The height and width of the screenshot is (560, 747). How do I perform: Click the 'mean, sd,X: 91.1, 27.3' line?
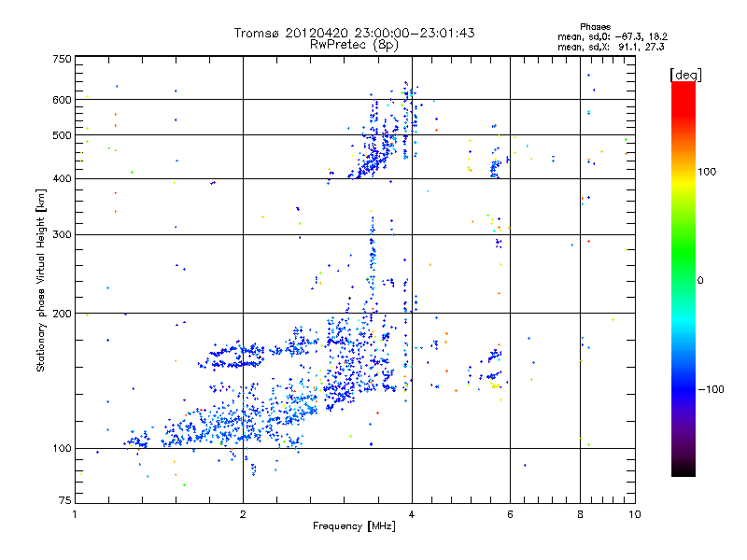pyautogui.click(x=611, y=47)
